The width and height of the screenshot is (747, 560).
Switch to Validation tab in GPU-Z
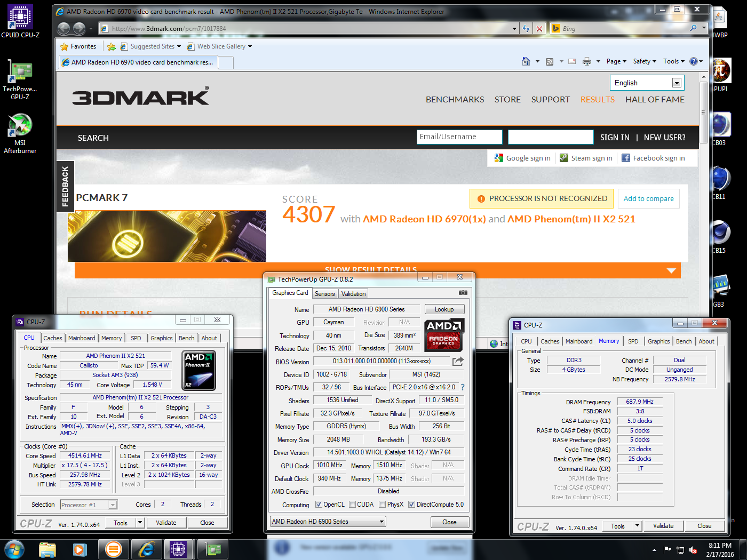(x=353, y=294)
